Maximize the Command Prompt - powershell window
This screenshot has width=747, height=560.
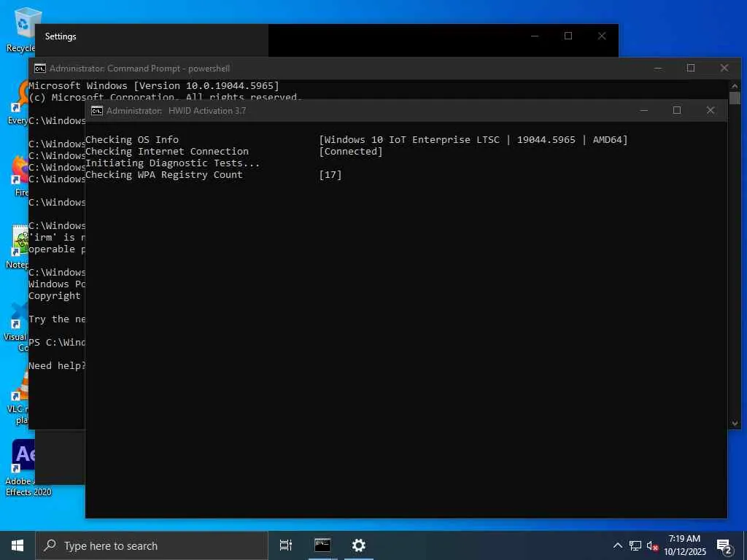pyautogui.click(x=691, y=68)
